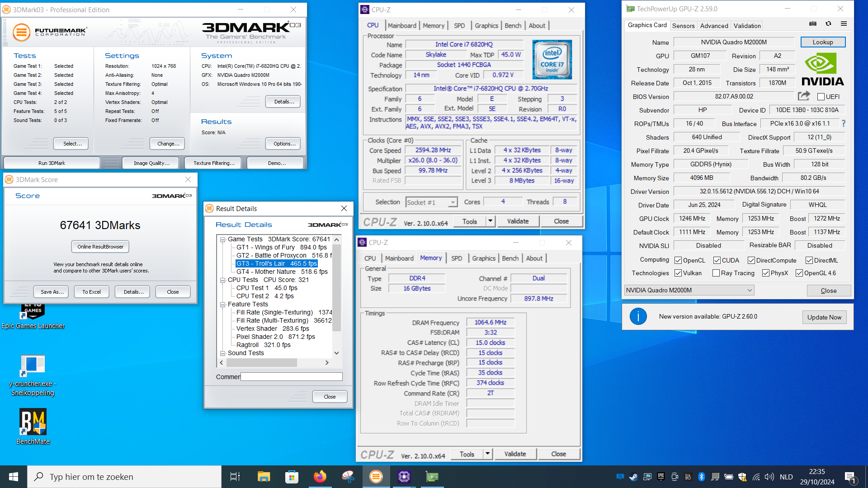Screen dimensions: 868x488
Task: Click the NVIDIA logo in GPU-Z
Action: point(822,69)
